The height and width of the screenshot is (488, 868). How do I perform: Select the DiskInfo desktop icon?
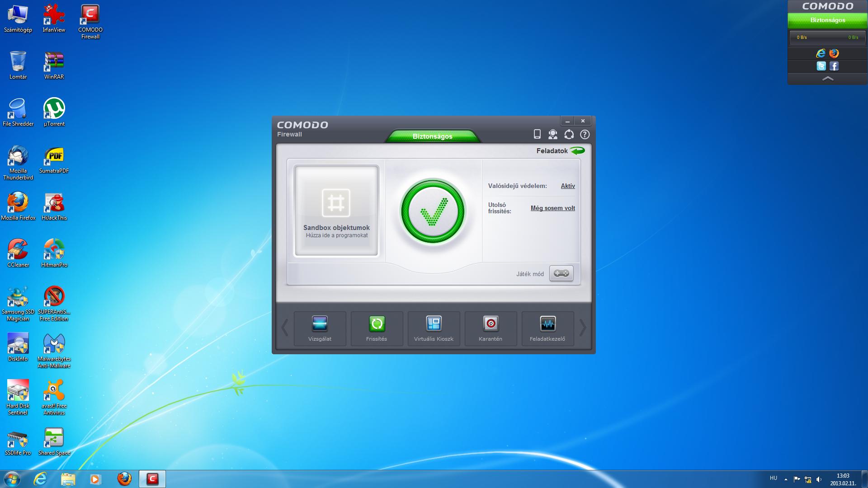coord(18,347)
